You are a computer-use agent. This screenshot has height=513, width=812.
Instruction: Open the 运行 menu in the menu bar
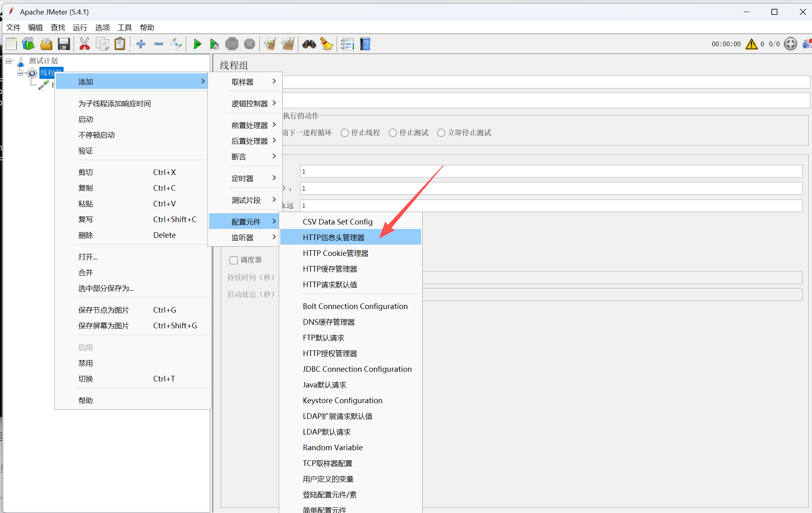pyautogui.click(x=80, y=27)
